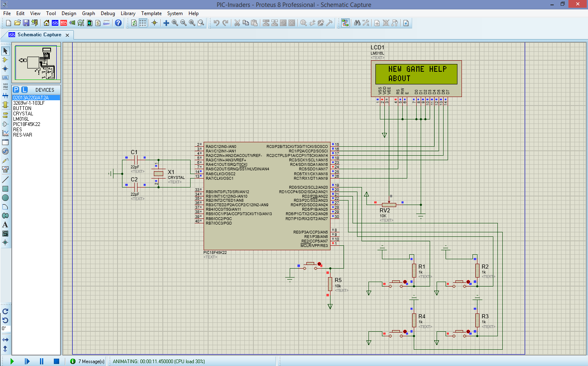Open the File menu
The height and width of the screenshot is (366, 588).
(x=7, y=13)
